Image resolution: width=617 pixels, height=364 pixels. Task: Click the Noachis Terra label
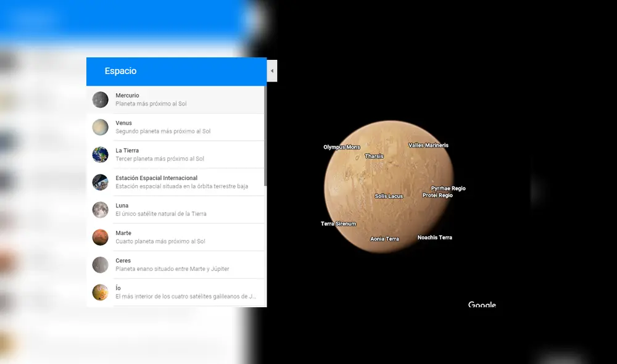click(x=435, y=236)
